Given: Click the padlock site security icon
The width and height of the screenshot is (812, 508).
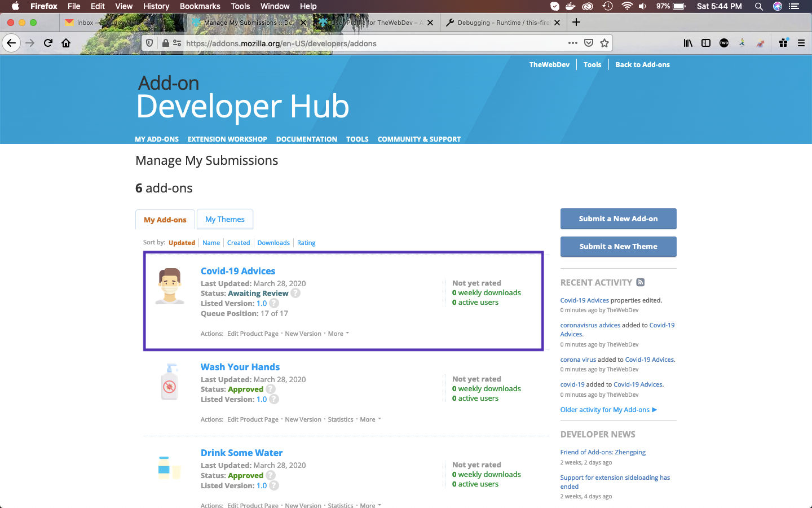Looking at the screenshot, I should point(165,43).
